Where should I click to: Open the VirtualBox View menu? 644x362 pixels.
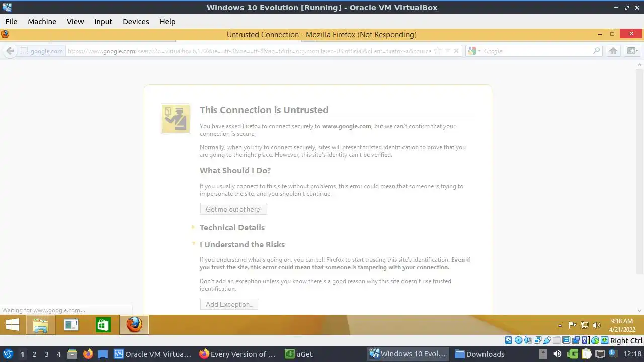tap(75, 22)
